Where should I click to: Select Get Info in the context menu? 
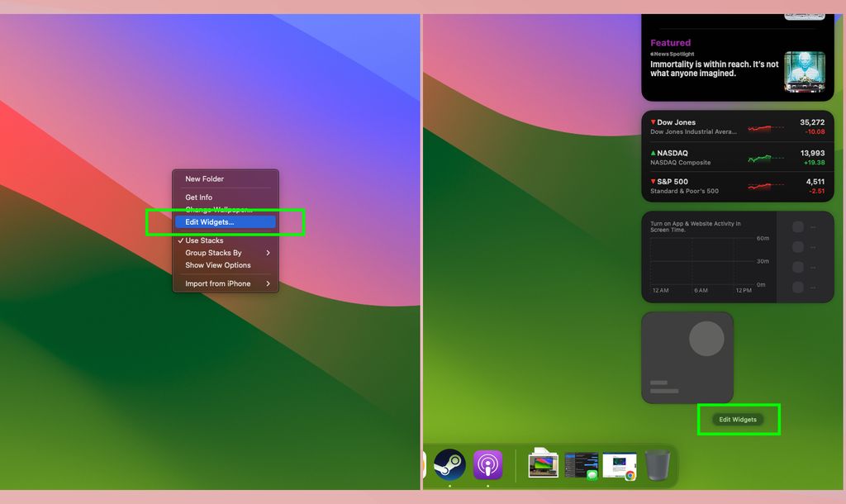point(198,197)
